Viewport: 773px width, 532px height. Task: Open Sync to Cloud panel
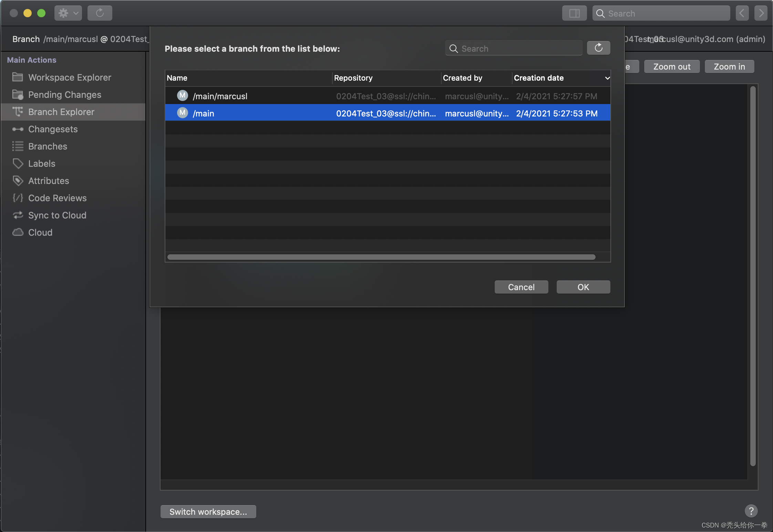tap(57, 215)
